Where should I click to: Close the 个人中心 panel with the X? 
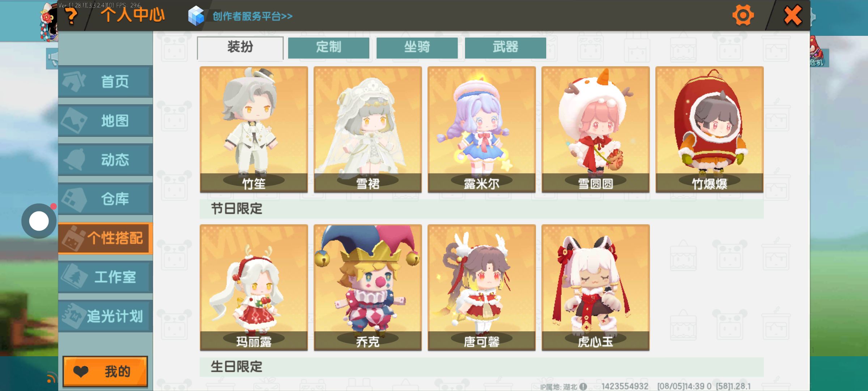coord(792,16)
